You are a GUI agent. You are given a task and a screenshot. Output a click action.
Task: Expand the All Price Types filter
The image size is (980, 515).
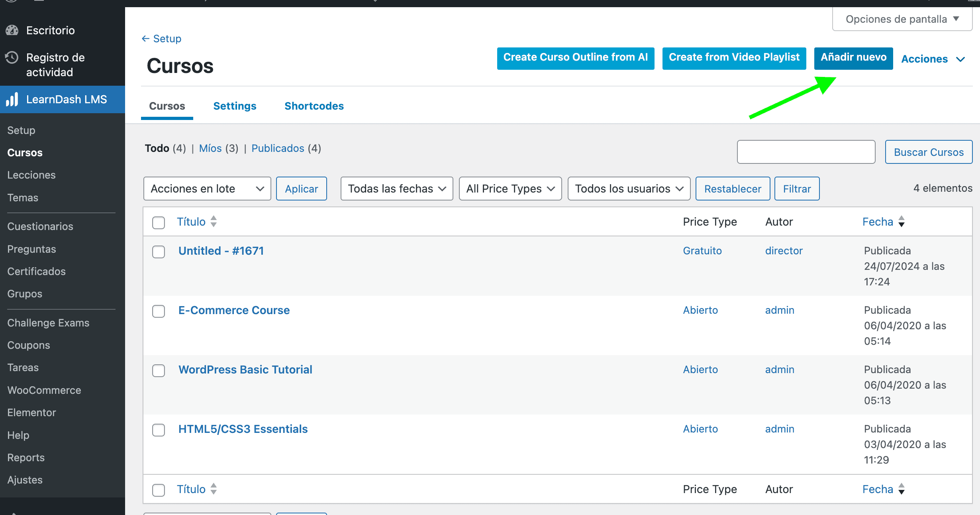[510, 189]
